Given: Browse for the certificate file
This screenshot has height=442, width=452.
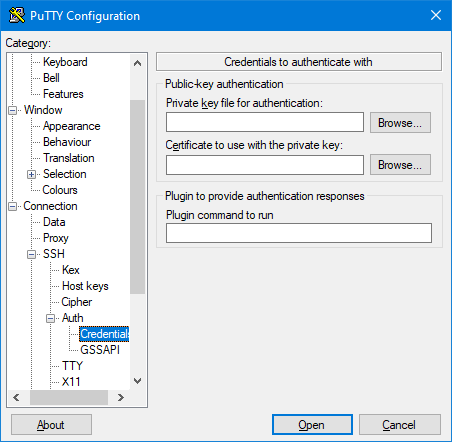Looking at the screenshot, I should (400, 165).
